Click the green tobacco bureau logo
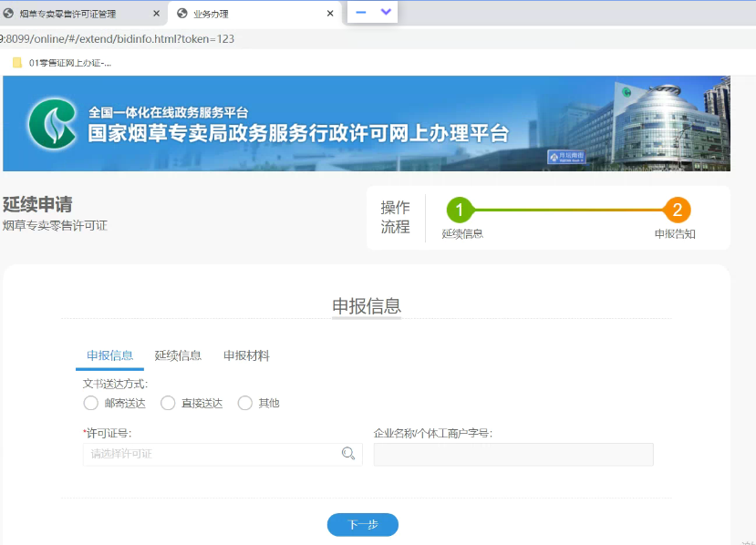This screenshot has width=756, height=545. coord(53,124)
